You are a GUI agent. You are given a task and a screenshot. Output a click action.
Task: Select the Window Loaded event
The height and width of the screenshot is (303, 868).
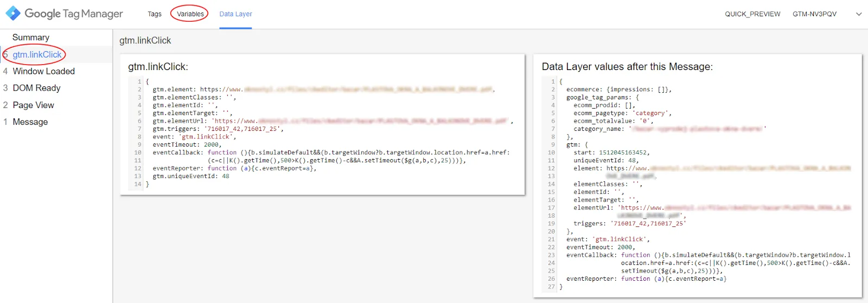tap(44, 71)
